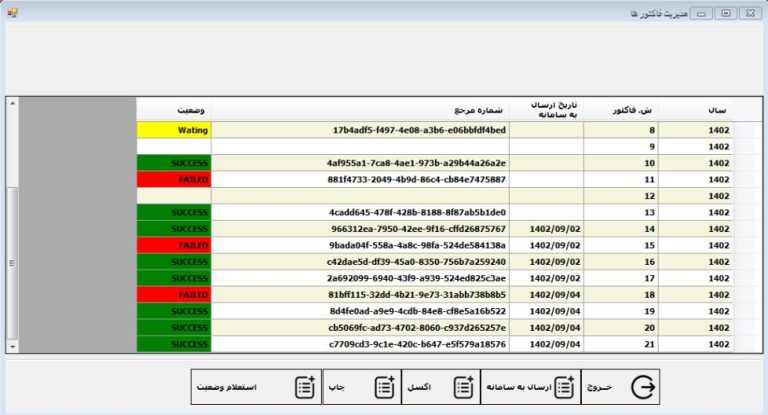Click the استعلام وضعیت status inquiry icon
768x415 pixels.
[305, 387]
